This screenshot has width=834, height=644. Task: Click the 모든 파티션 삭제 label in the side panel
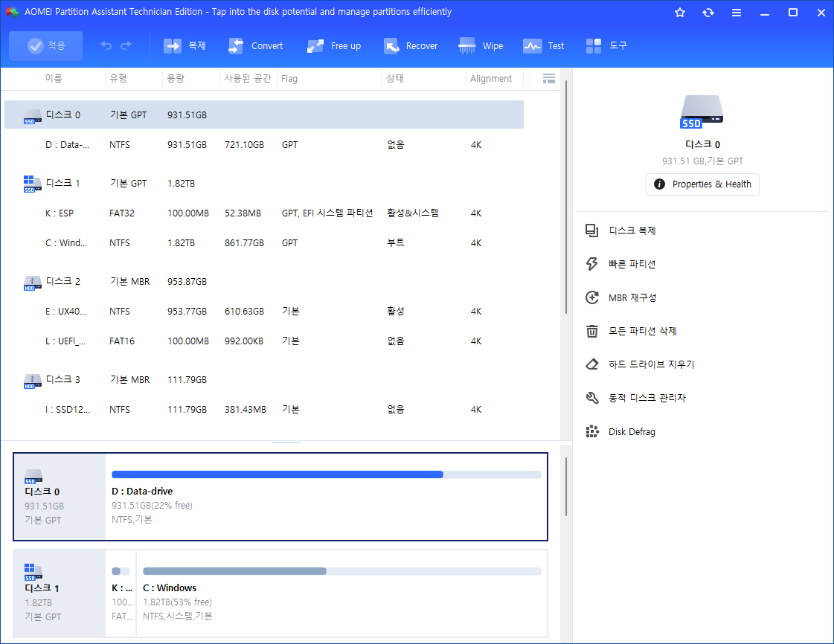tap(642, 331)
